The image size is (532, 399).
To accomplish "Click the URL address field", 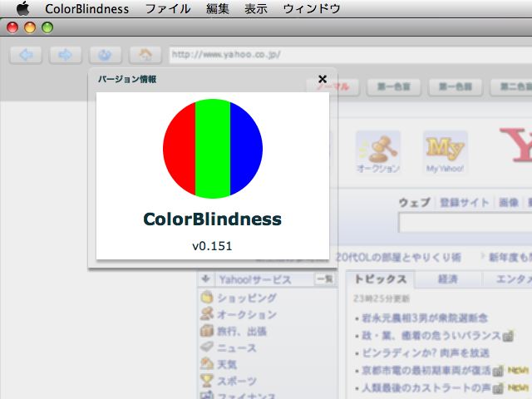I will [349, 55].
